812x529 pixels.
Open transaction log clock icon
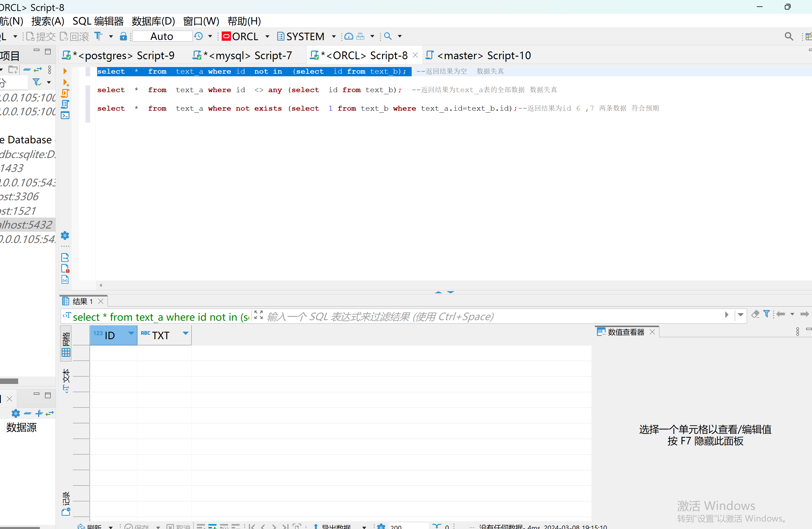[x=199, y=36]
